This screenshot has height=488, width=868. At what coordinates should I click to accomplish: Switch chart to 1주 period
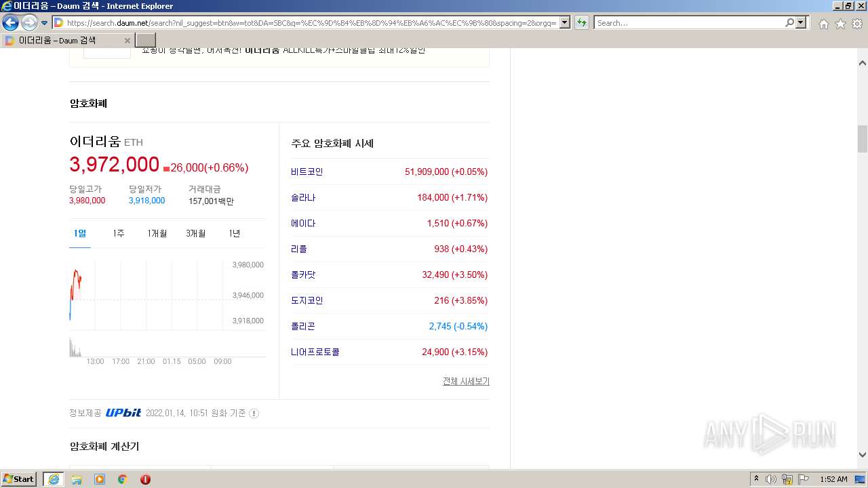pyautogui.click(x=119, y=234)
